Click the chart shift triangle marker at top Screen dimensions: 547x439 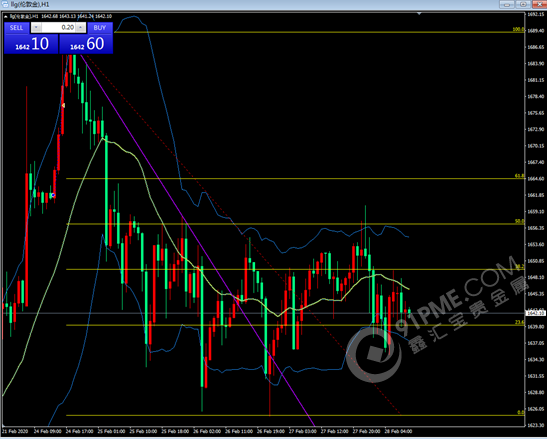(x=419, y=14)
